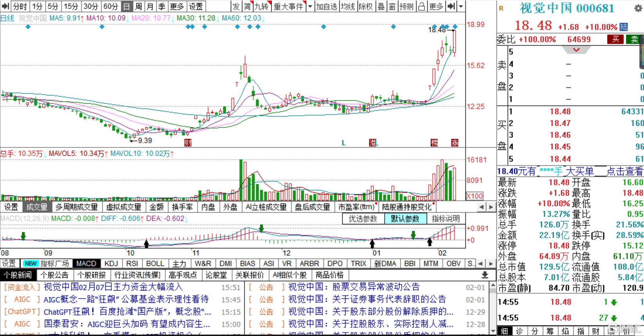Image resolution: width=644 pixels, height=336 pixels.
Task: Click the red 买 buy button
Action: (x=615, y=39)
